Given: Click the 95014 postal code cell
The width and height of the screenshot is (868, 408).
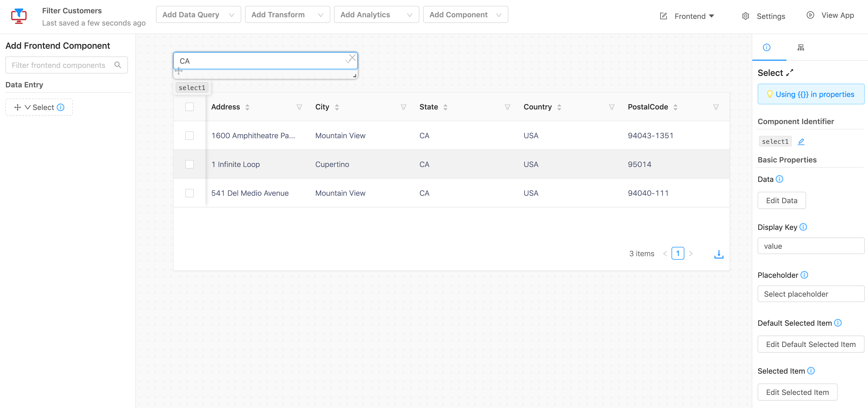Looking at the screenshot, I should click(x=639, y=164).
